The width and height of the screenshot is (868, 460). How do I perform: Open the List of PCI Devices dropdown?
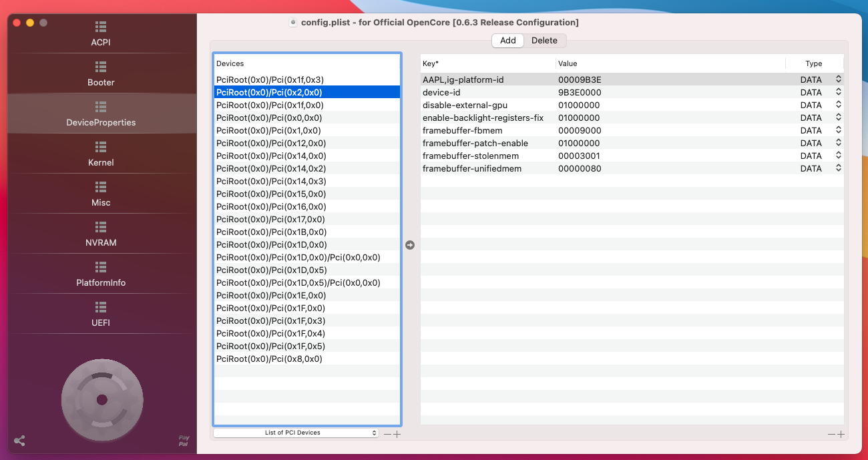click(x=296, y=433)
